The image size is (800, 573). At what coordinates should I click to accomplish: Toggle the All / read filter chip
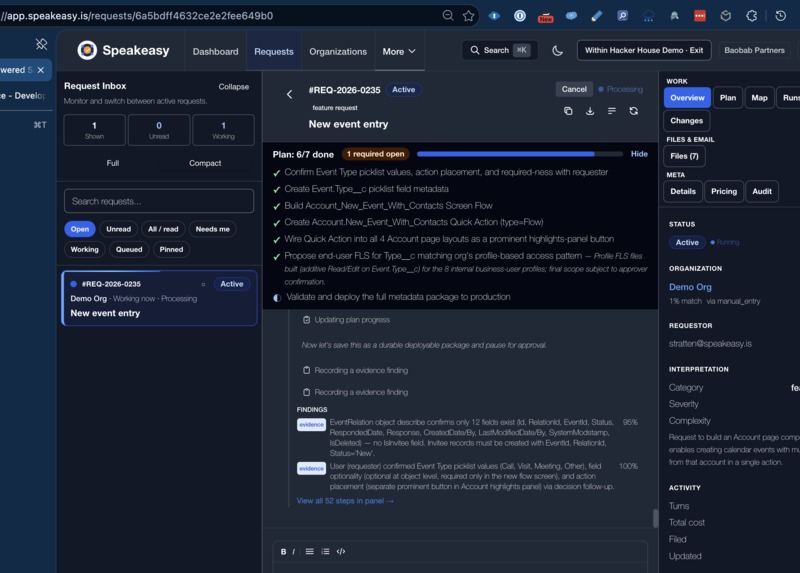[163, 229]
